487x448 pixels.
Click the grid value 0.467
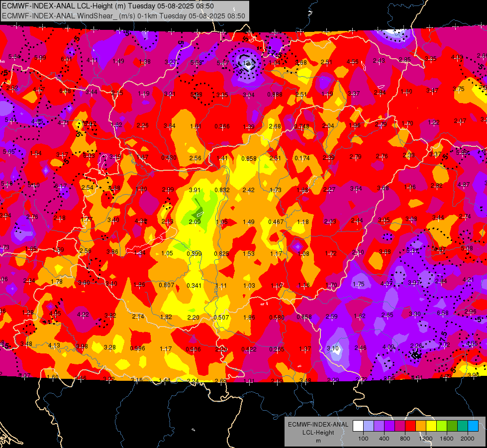coord(276,222)
